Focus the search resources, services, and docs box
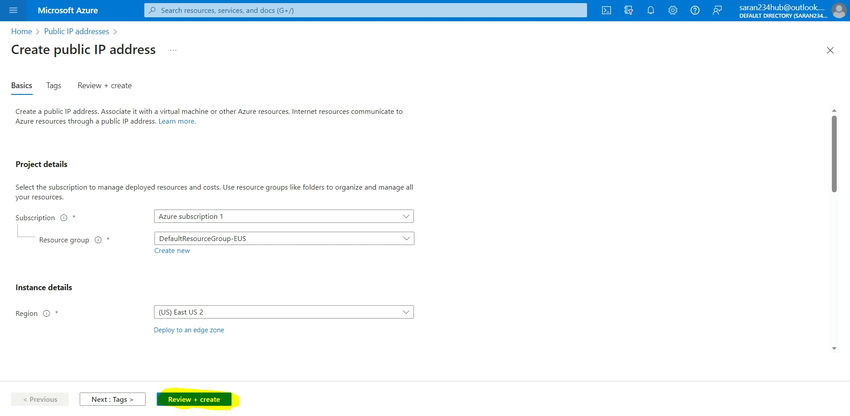 (365, 10)
